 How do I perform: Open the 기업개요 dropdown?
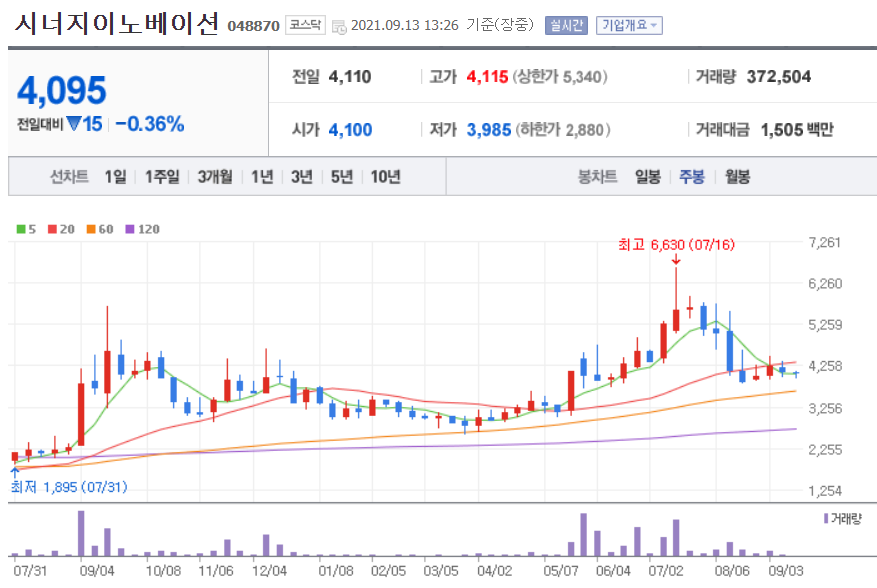[x=631, y=25]
